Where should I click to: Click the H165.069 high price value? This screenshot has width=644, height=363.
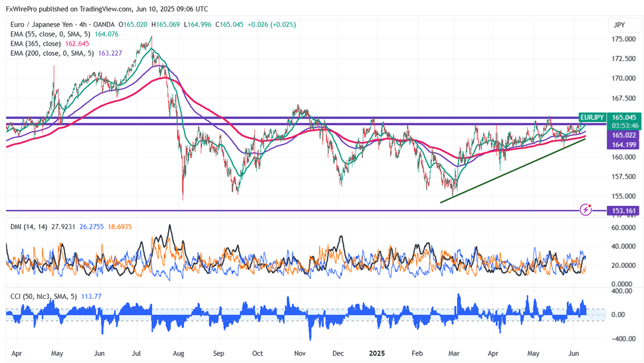click(166, 25)
